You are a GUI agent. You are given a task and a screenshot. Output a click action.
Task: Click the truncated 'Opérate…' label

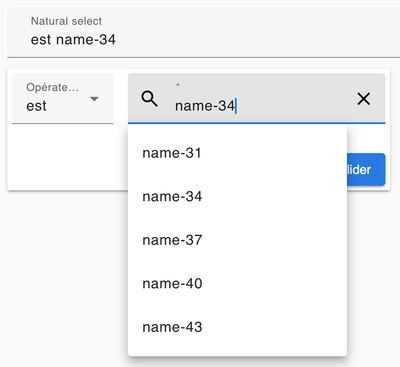click(x=52, y=87)
